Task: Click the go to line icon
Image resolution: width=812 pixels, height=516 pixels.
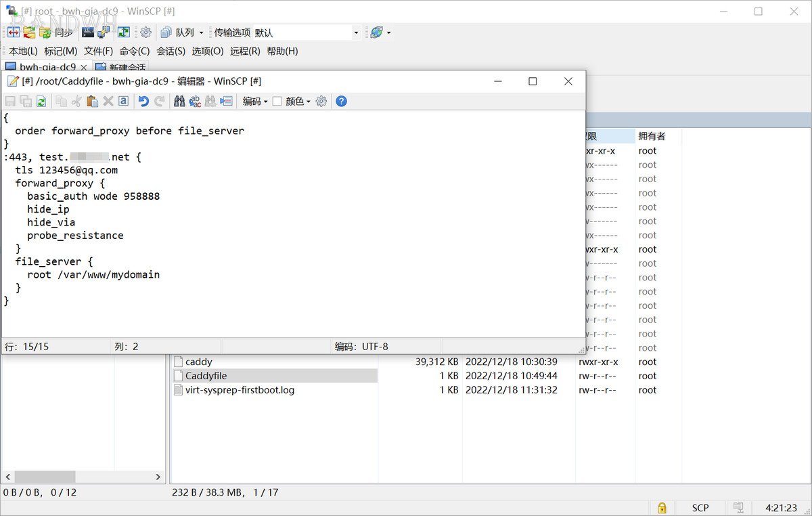Action: pyautogui.click(x=226, y=101)
